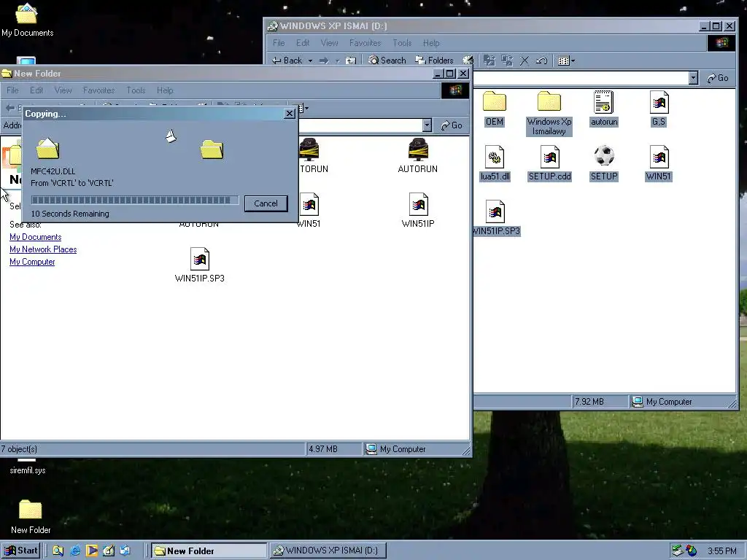747x560 pixels.
Task: Select Windows Xp Ismailawy folder
Action: tap(549, 113)
